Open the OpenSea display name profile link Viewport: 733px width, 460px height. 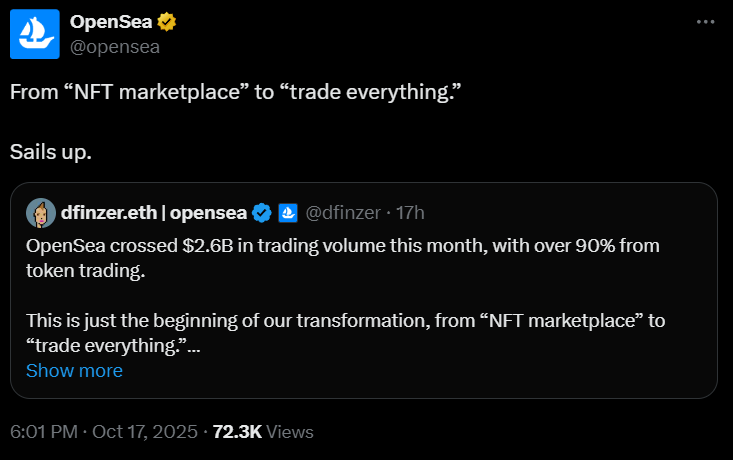[x=112, y=21]
